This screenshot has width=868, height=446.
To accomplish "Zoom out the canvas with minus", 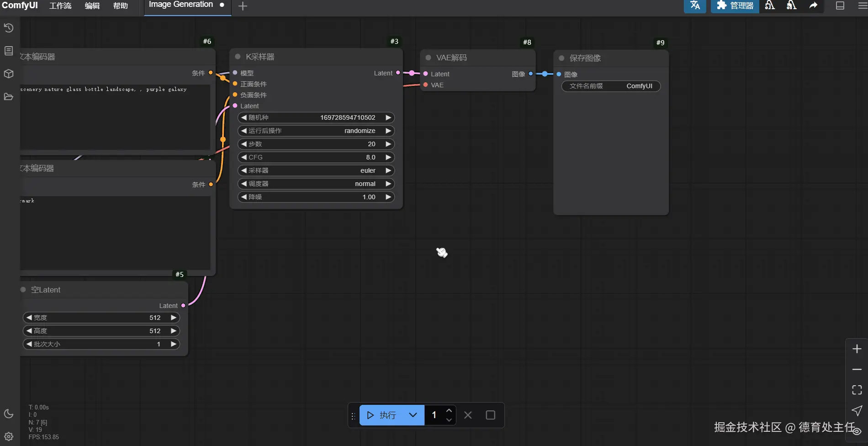I will tap(857, 369).
